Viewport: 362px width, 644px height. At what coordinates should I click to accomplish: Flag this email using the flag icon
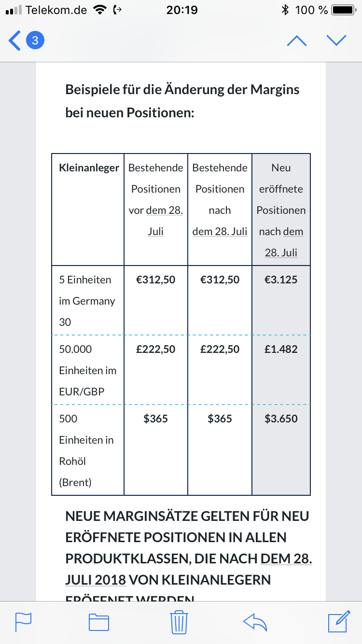23,622
